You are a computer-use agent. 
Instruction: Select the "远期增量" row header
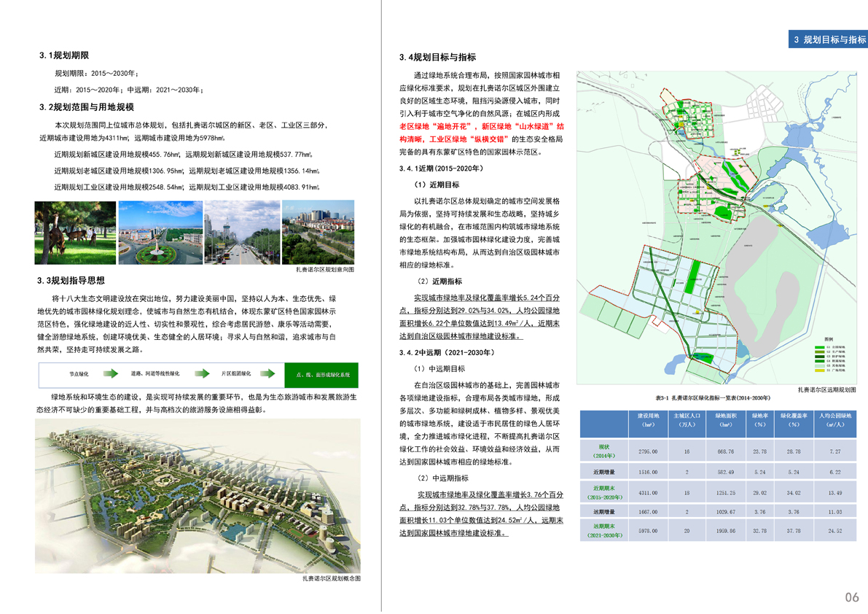coord(604,512)
